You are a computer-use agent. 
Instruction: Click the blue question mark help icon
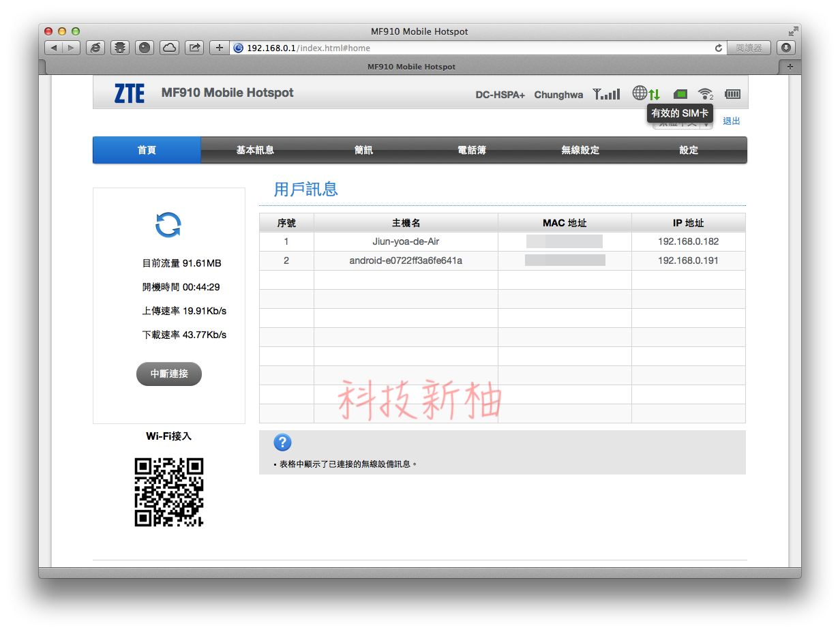[x=282, y=442]
